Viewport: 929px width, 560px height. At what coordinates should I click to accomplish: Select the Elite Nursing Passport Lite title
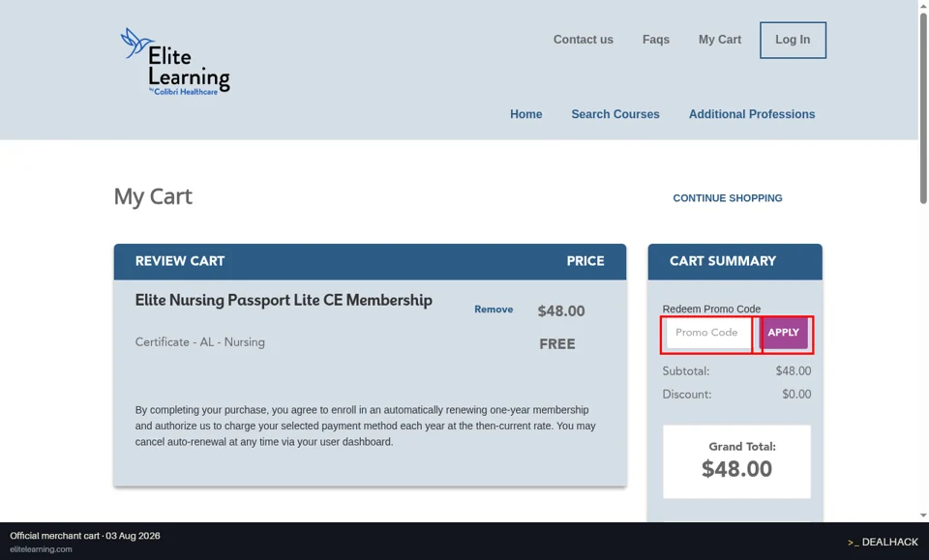coord(284,300)
